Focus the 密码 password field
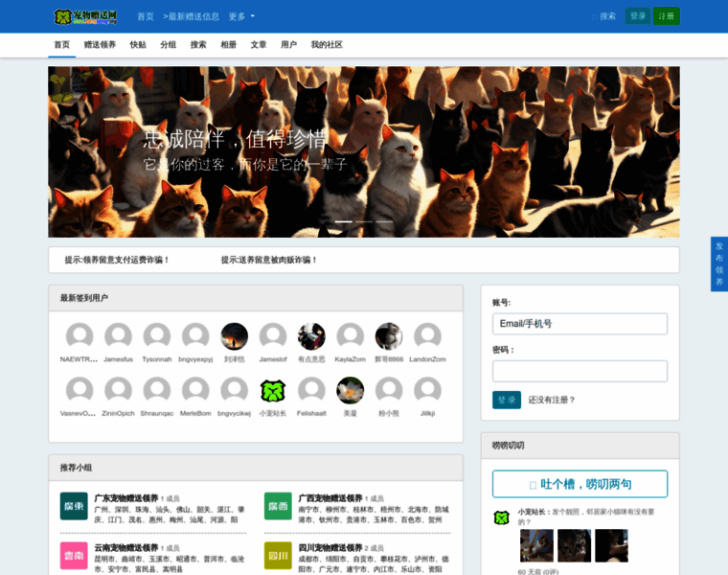The image size is (728, 575). 580,371
